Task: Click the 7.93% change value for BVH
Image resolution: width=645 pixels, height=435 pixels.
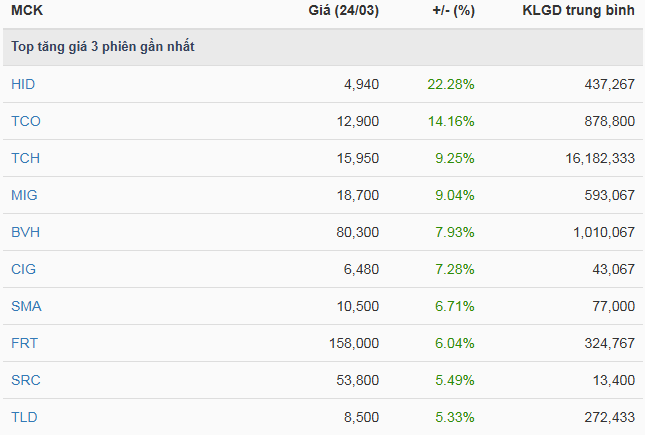Action: tap(454, 232)
